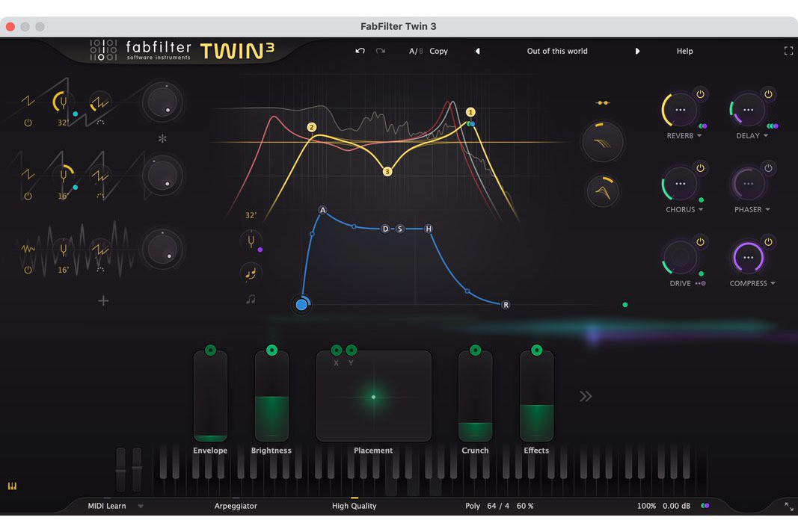Click the double-note icon beside the envelope

pos(251,273)
